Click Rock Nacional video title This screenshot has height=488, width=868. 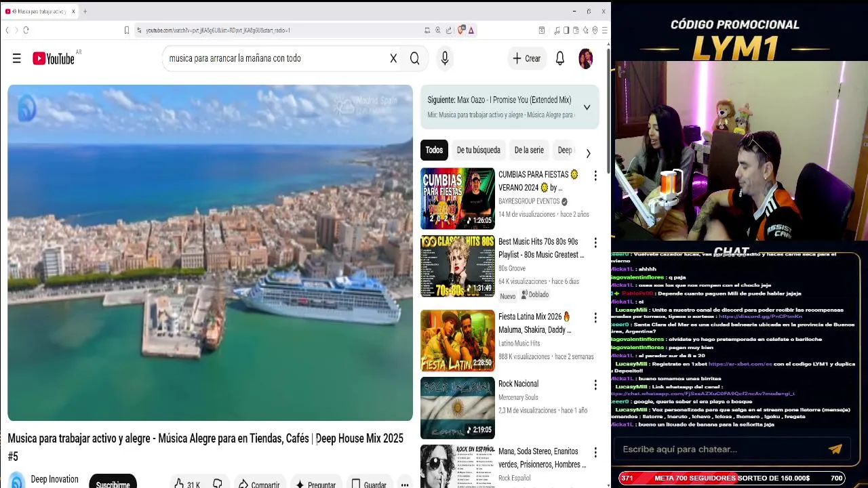pos(518,384)
